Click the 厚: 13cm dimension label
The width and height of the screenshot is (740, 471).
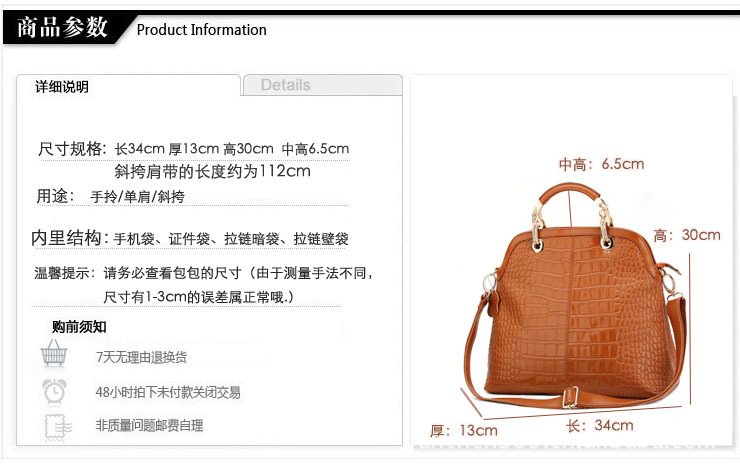pyautogui.click(x=463, y=430)
